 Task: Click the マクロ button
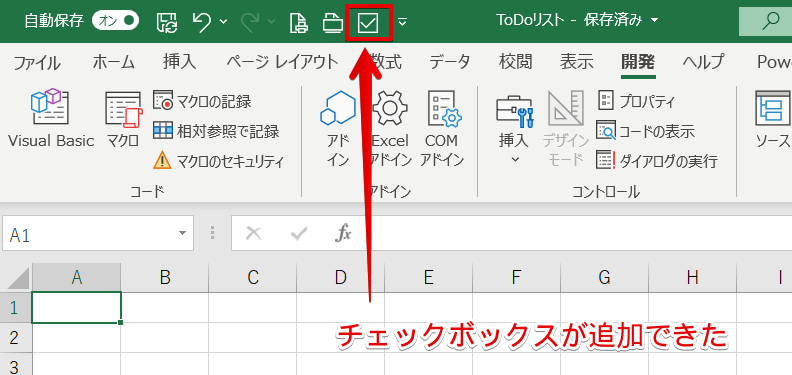point(123,119)
